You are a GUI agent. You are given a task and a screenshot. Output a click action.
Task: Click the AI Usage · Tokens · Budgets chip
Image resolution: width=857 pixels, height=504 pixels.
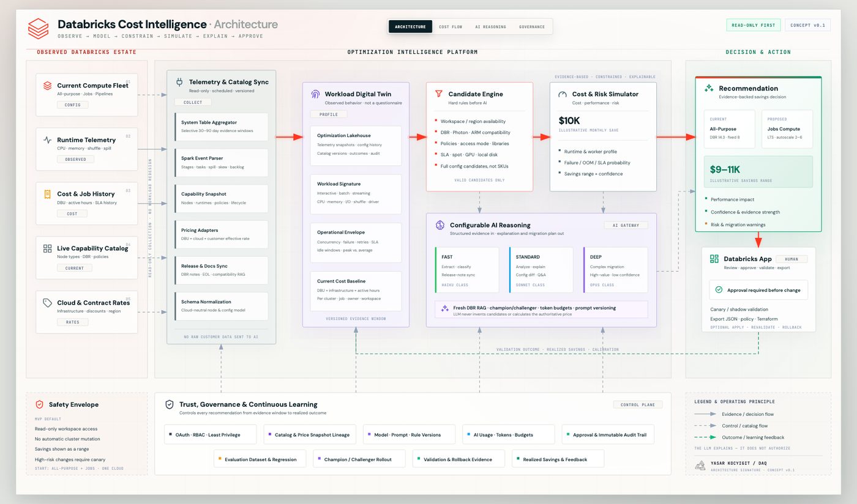509,434
